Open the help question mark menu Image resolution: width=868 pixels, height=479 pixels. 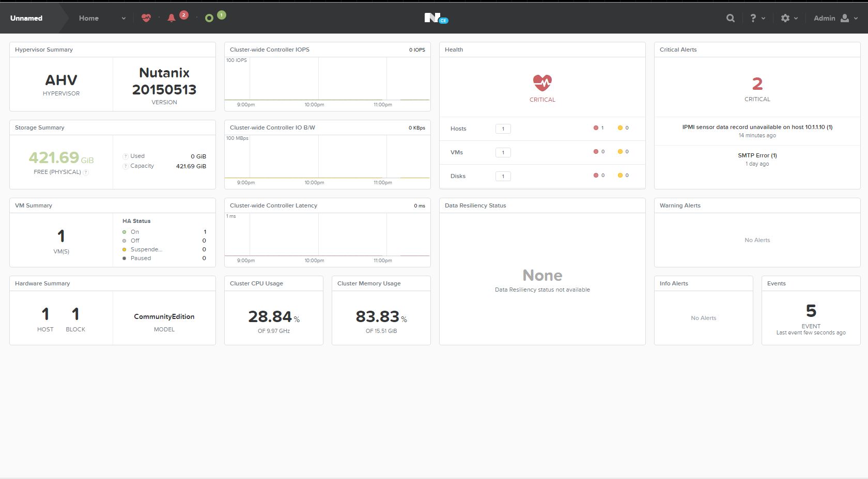757,18
